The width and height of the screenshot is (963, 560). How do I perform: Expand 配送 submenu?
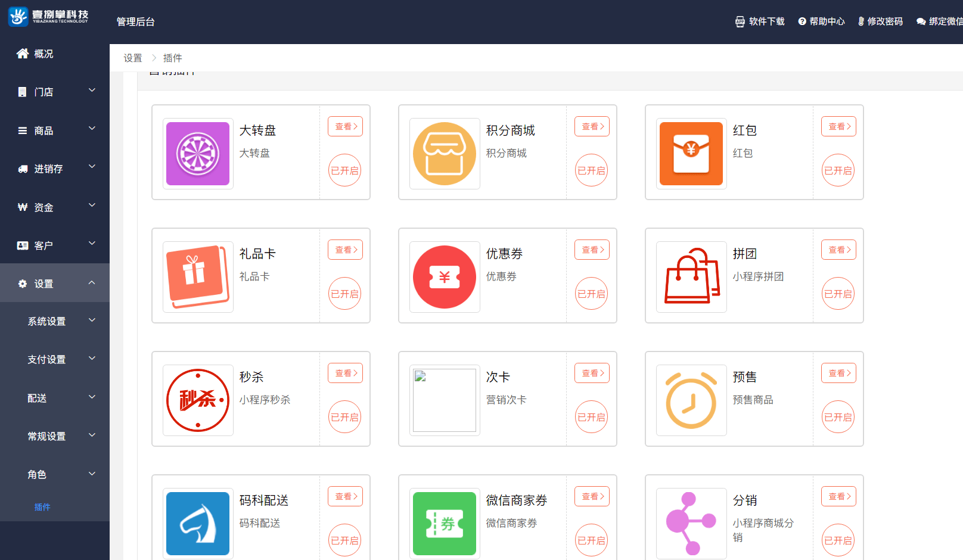[55, 398]
